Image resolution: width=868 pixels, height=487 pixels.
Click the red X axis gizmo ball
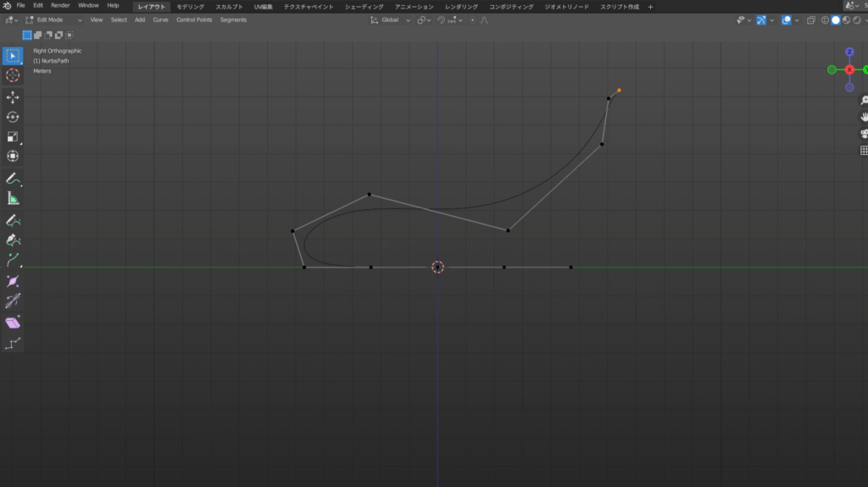click(849, 69)
